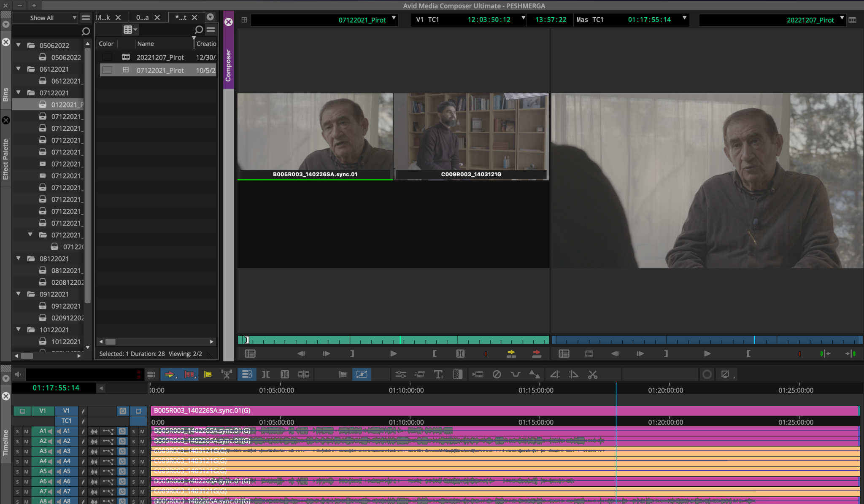The width and height of the screenshot is (864, 504).
Task: Open the Title tool
Action: pos(438,374)
